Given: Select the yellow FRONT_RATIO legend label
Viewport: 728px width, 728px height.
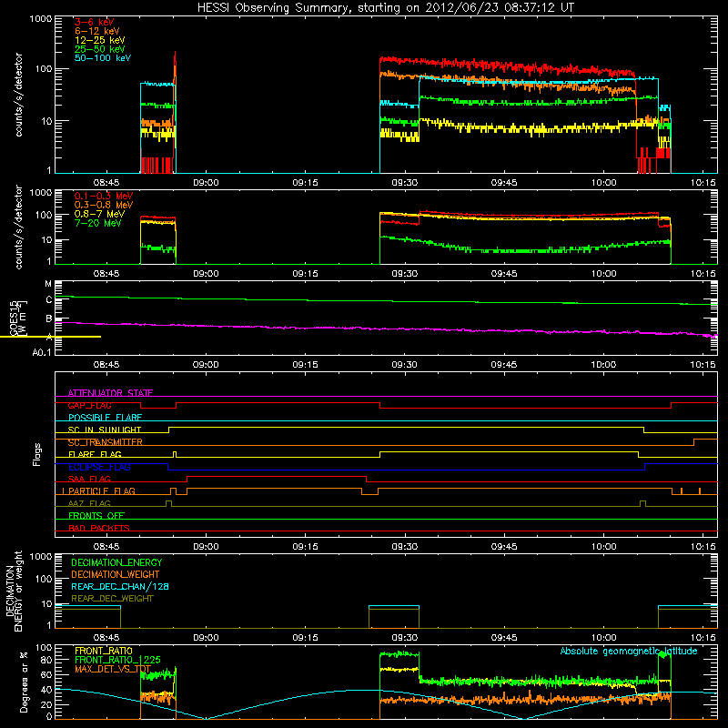Looking at the screenshot, I should (104, 651).
